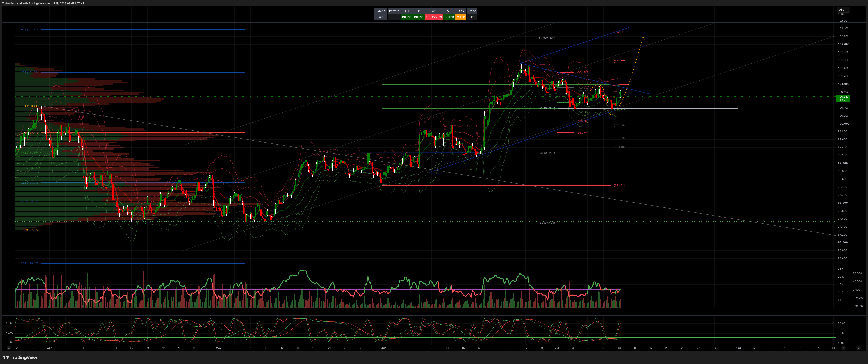Click the orange Mixed bias cell
The image size is (868, 364).
[461, 17]
